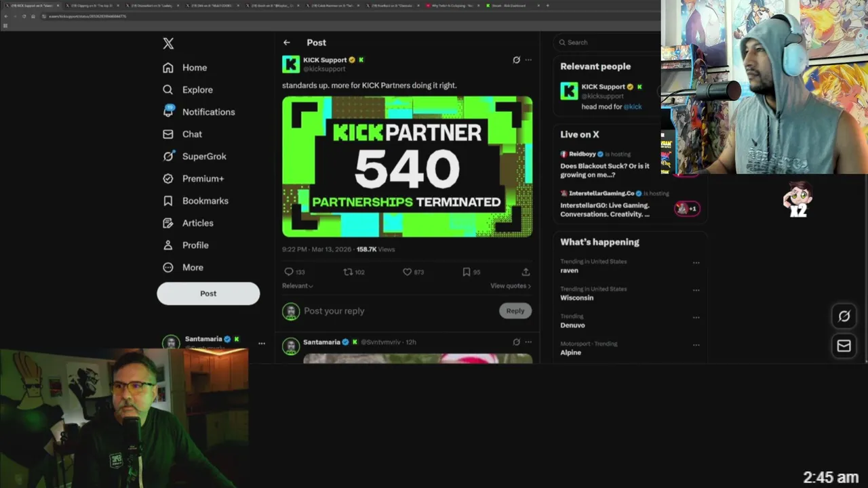Open the three-dot menu beside Wisconsin

click(x=696, y=290)
